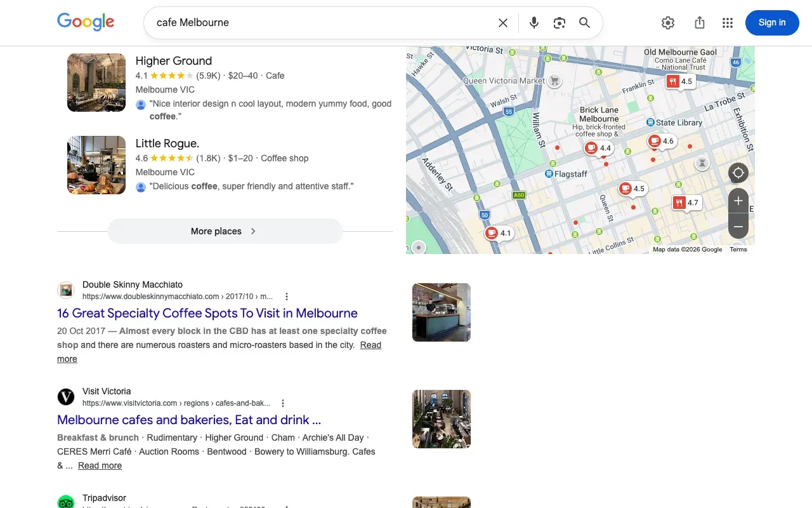Click Visit Victoria site favicon
812x508 pixels.
pos(66,398)
